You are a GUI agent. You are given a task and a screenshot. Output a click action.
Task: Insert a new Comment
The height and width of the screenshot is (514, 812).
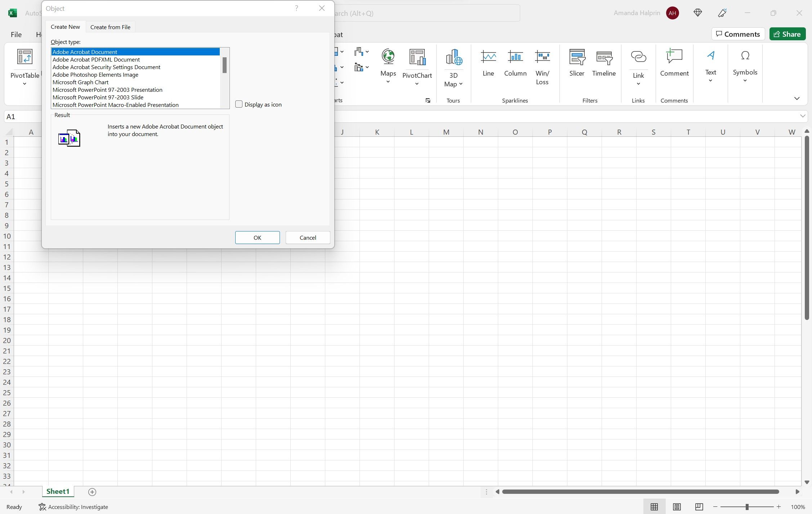point(674,63)
